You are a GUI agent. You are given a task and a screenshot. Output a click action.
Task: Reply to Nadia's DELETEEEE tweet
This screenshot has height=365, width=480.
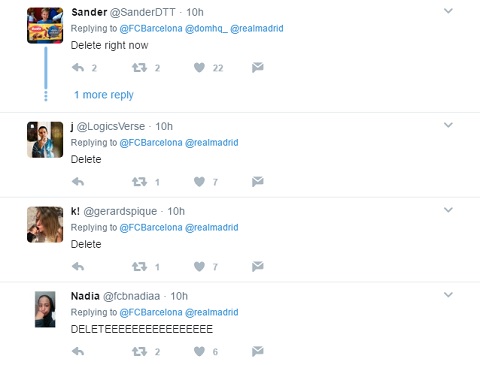(78, 351)
